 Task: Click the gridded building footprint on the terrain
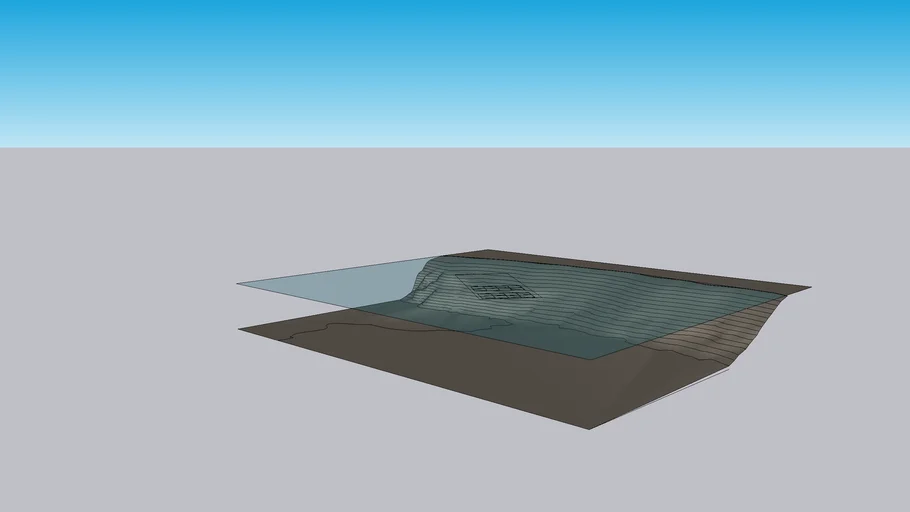coord(503,292)
